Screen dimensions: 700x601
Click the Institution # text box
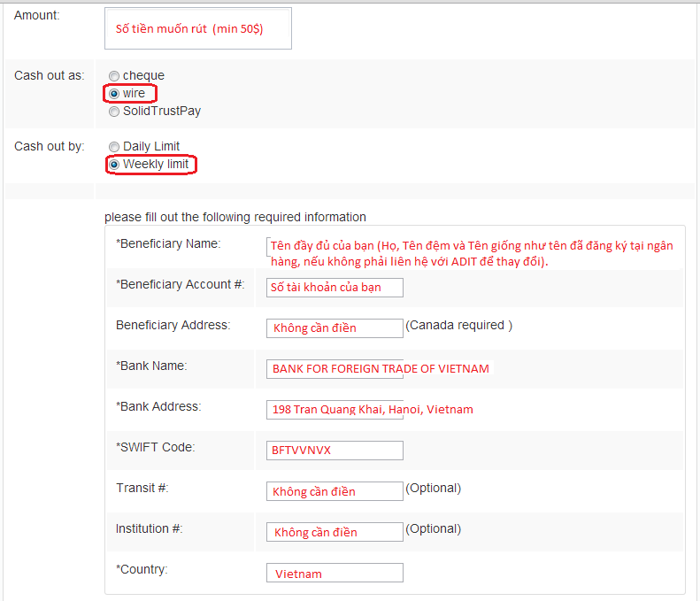pyautogui.click(x=335, y=532)
